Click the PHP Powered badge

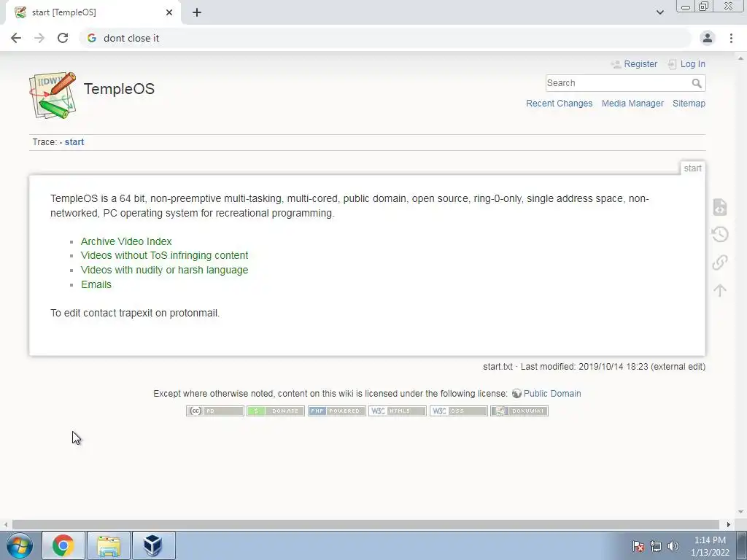(337, 411)
